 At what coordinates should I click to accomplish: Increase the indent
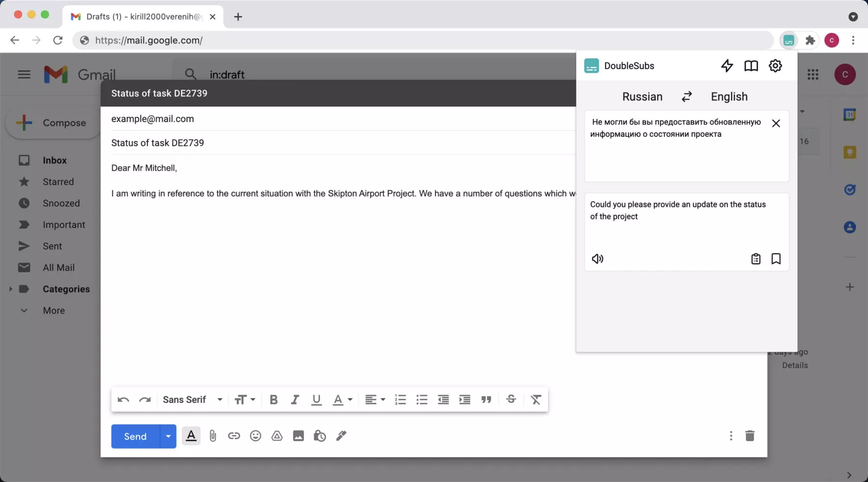[x=465, y=400]
